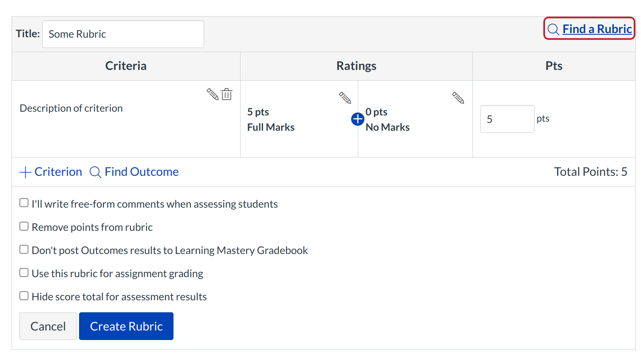641x364 pixels.
Task: Edit the Full Marks rating pencil icon
Action: click(345, 98)
